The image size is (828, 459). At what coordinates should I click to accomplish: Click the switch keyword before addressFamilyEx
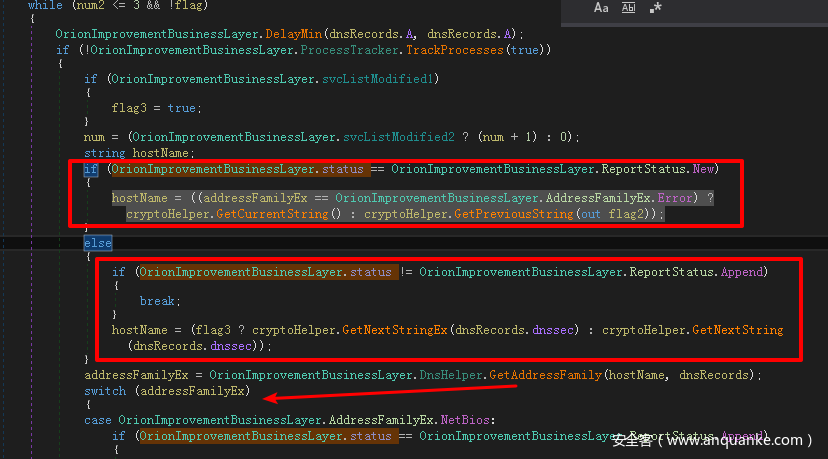coord(105,391)
